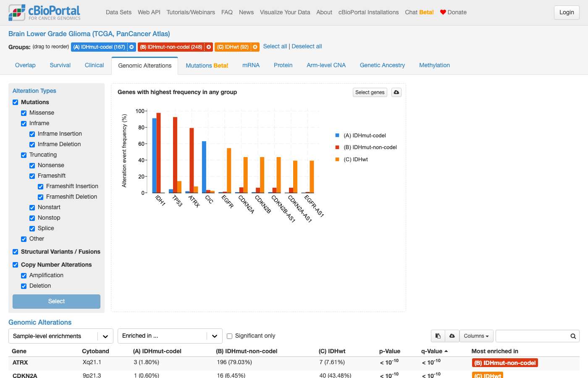
Task: Toggle the Inframe Insertion checkbox
Action: coord(32,134)
